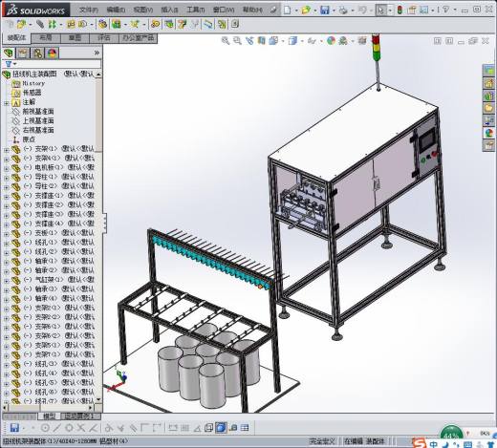Select (-) 支撑座<1> component in tree
The width and height of the screenshot is (497, 448).
pos(59,195)
